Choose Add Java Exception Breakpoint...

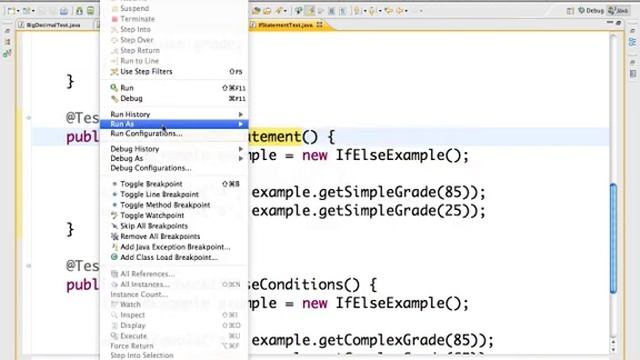click(x=174, y=247)
